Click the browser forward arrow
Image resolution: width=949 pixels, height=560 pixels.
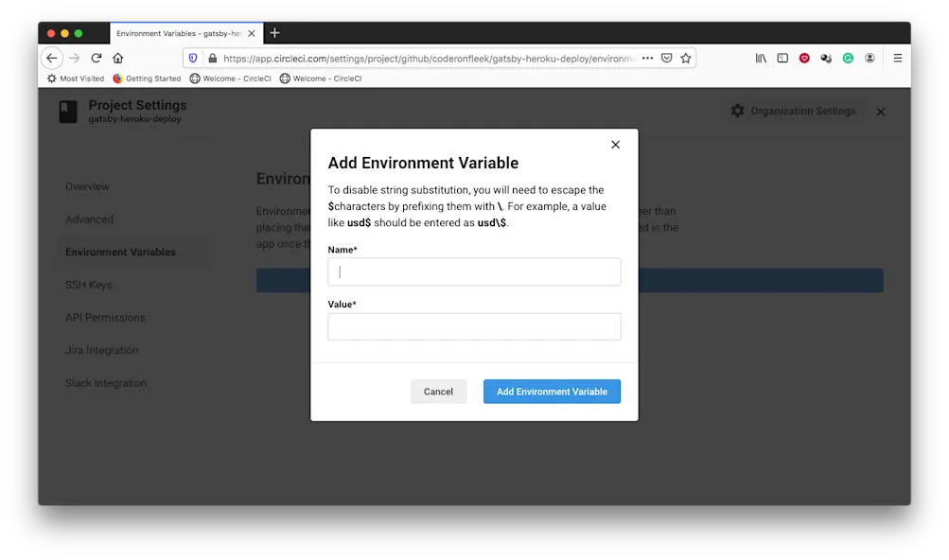(75, 58)
